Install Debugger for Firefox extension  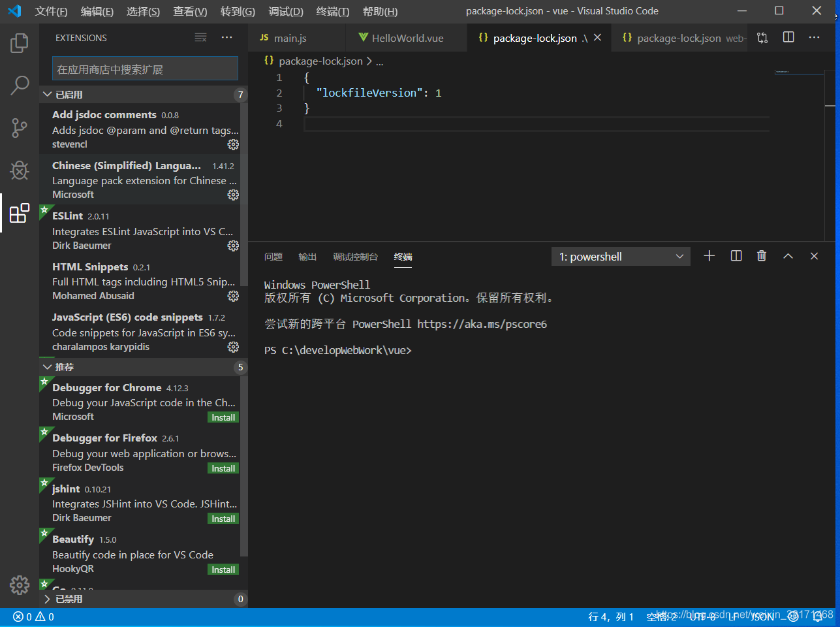(223, 468)
